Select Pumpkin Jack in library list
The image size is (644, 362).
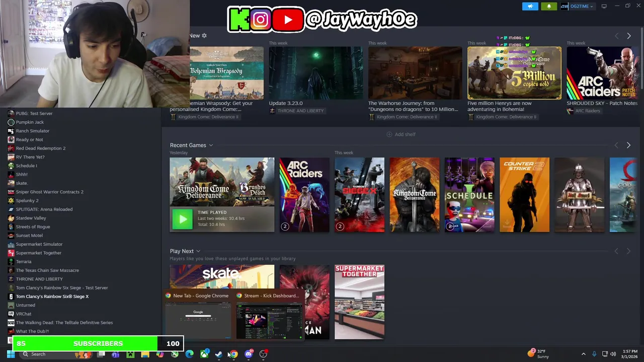30,122
